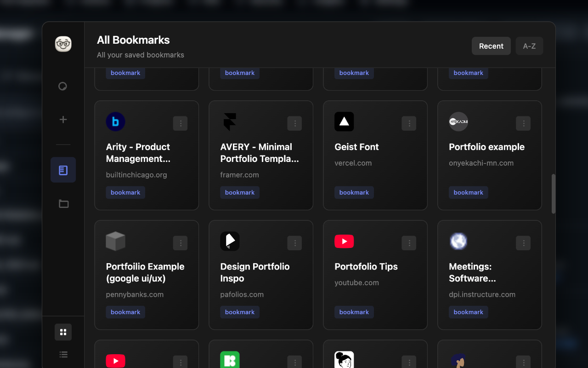The image size is (588, 368).
Task: Open Portfoilio Example (google ui/ux) title
Action: click(x=145, y=272)
